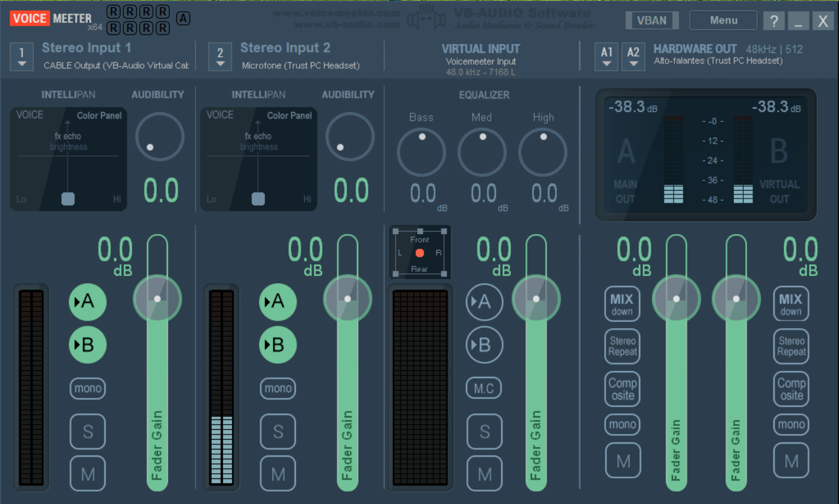The image size is (839, 504).
Task: Click Stereo Input 2 title label
Action: pos(285,48)
